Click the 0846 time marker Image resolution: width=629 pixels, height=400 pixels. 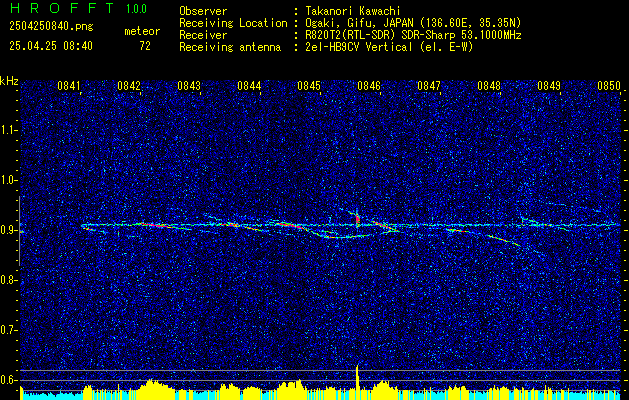coord(369,86)
